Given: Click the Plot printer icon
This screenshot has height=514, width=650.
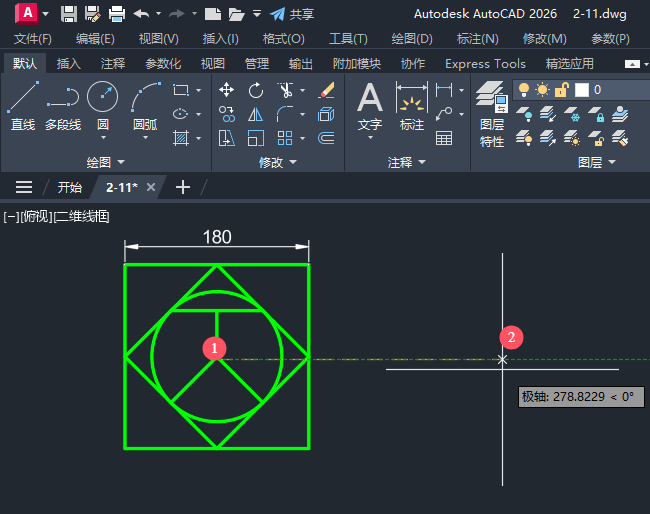Looking at the screenshot, I should coord(117,14).
